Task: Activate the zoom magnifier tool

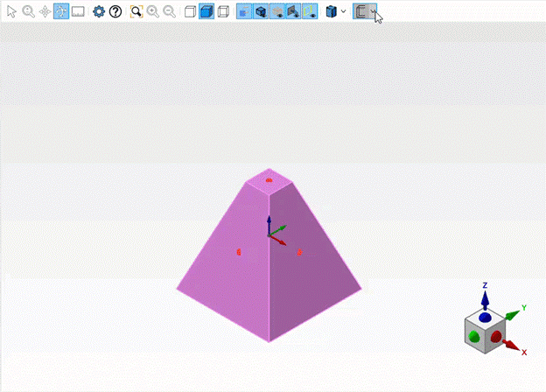Action: point(28,11)
